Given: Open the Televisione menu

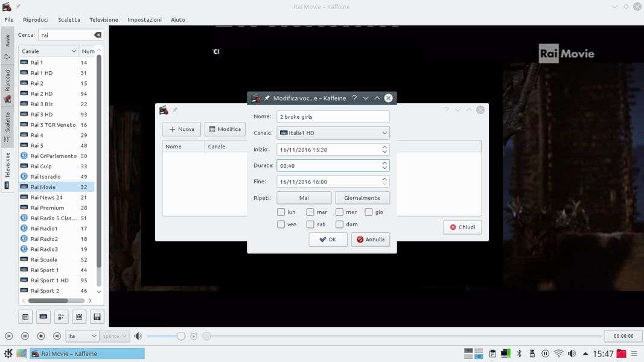Looking at the screenshot, I should tap(103, 20).
